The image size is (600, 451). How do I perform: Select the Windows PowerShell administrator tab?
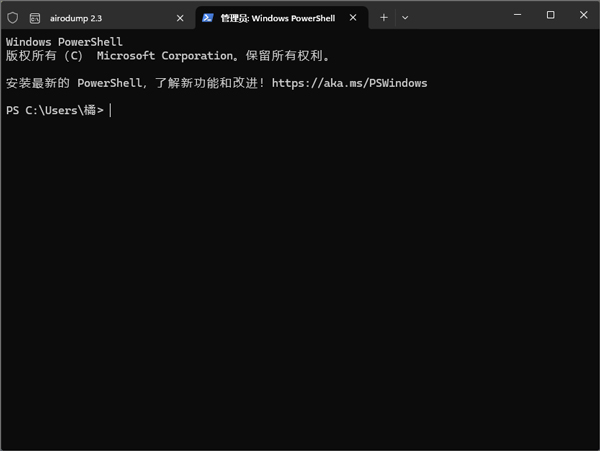tap(282, 18)
